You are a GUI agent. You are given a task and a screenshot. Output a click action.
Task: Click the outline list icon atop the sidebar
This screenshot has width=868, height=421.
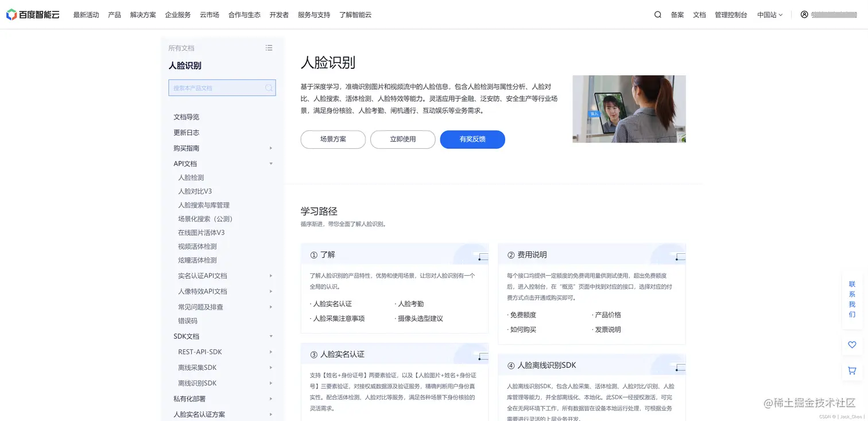pyautogui.click(x=269, y=48)
